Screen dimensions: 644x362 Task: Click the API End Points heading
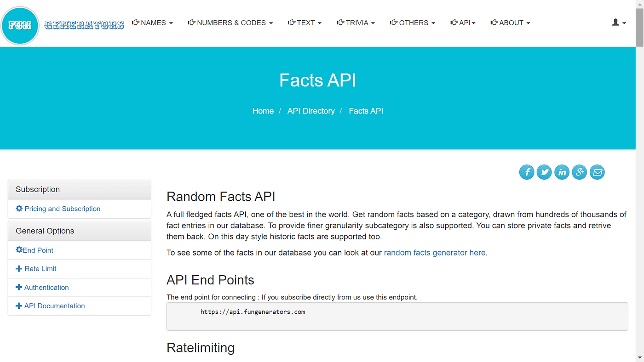click(x=210, y=280)
